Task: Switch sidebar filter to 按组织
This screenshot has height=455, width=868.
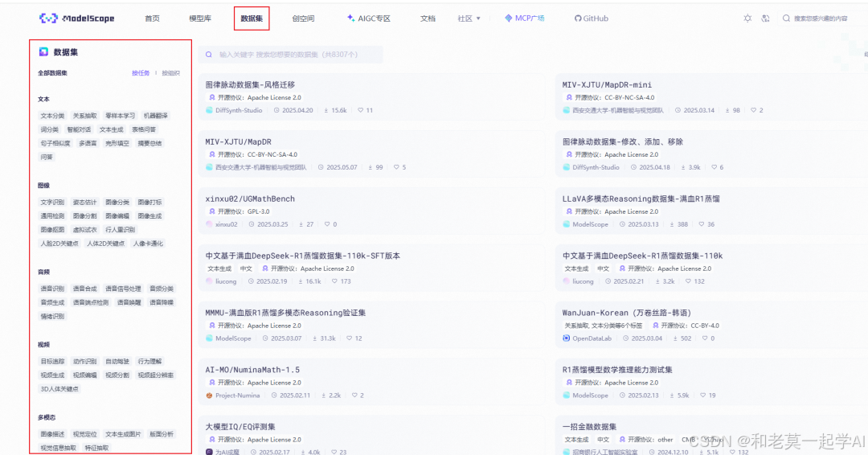Action: click(170, 73)
